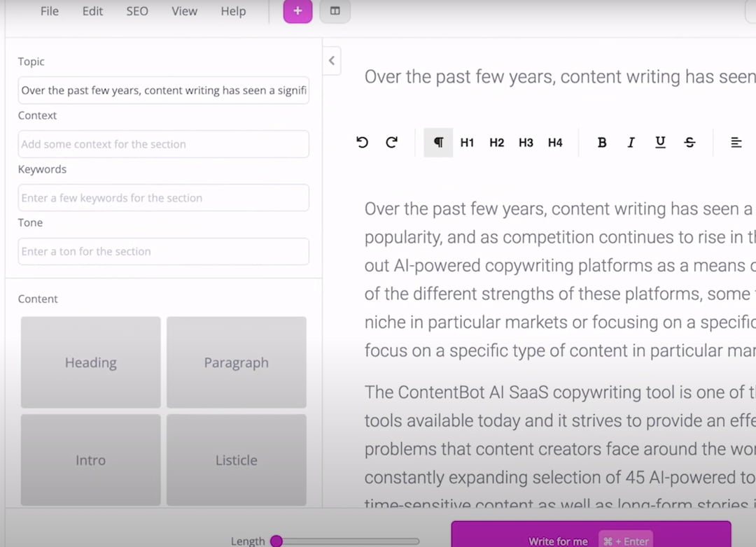Apply H4 heading format
The height and width of the screenshot is (547, 756).
[555, 143]
